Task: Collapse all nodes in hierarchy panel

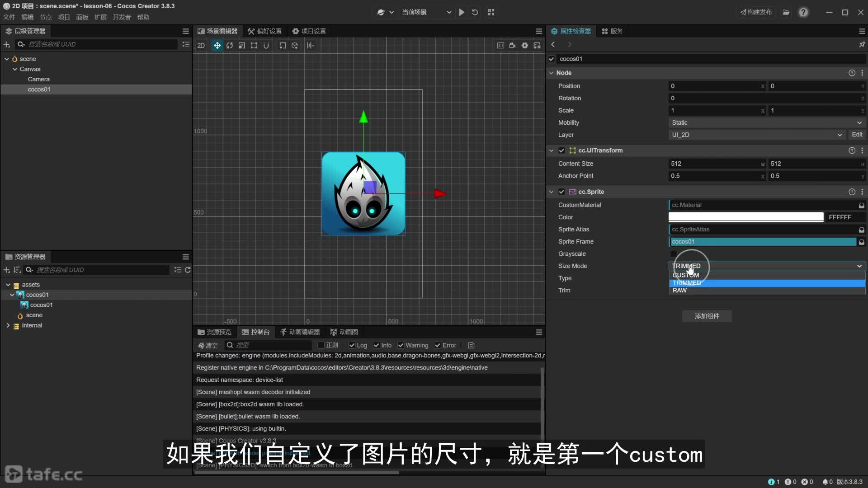Action: (186, 44)
